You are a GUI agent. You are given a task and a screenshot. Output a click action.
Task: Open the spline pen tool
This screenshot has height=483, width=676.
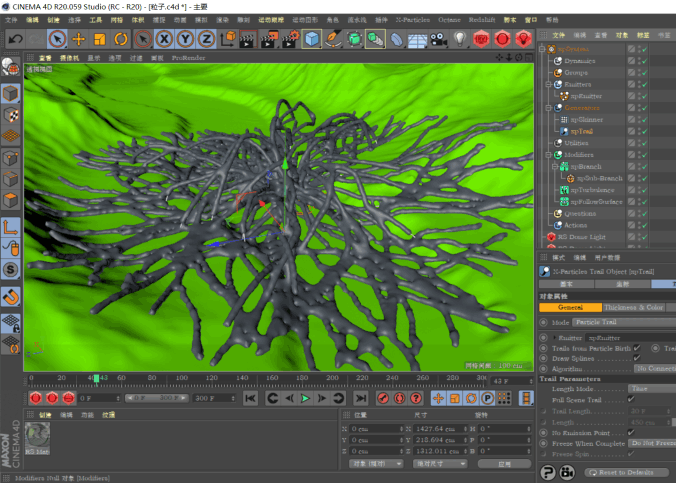(x=333, y=39)
